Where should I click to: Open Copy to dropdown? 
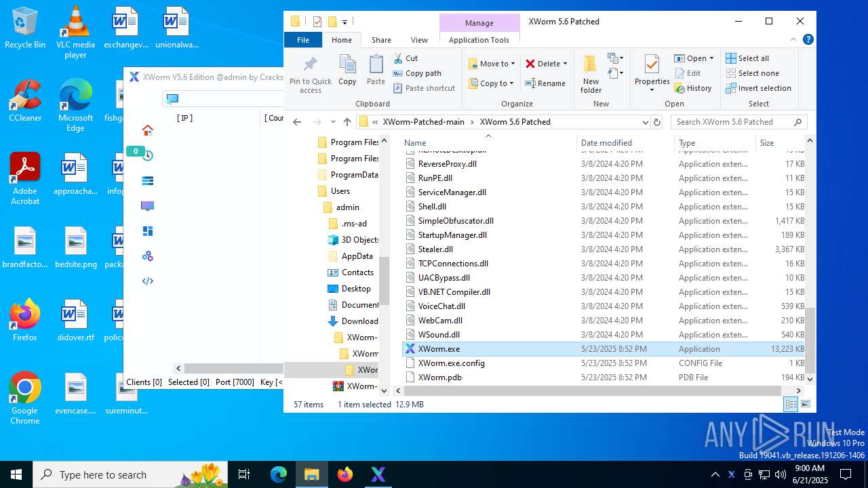tap(492, 83)
